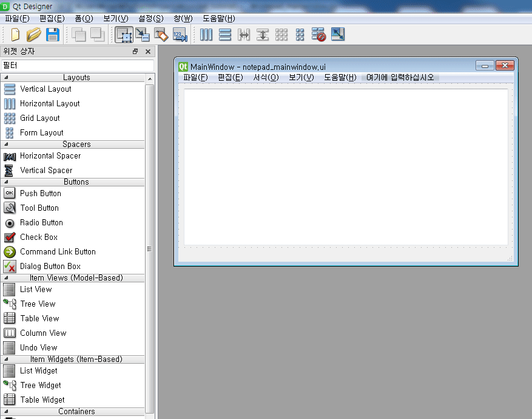532x419 pixels.
Task: Minimize the MainWindow form window
Action: click(485, 66)
